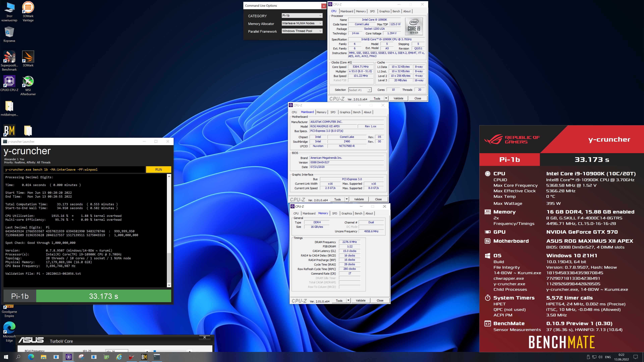The width and height of the screenshot is (644, 362).
Task: Click the green graphics card taskbar icon
Action: pos(106,357)
